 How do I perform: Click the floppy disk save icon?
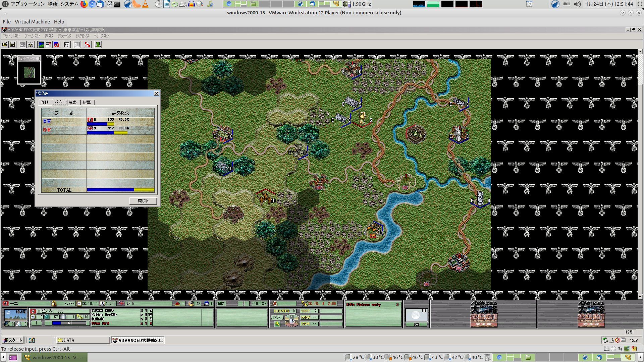pyautogui.click(x=12, y=45)
